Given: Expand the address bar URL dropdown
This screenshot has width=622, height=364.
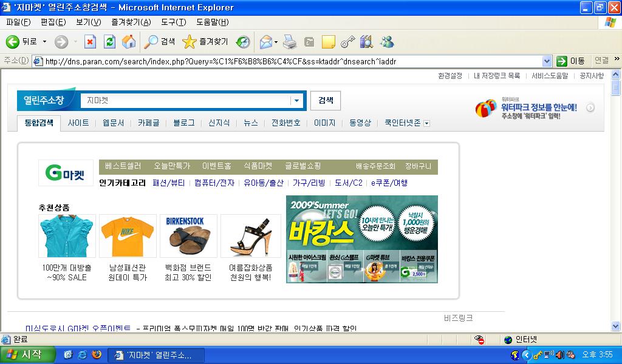Looking at the screenshot, I should [x=547, y=61].
